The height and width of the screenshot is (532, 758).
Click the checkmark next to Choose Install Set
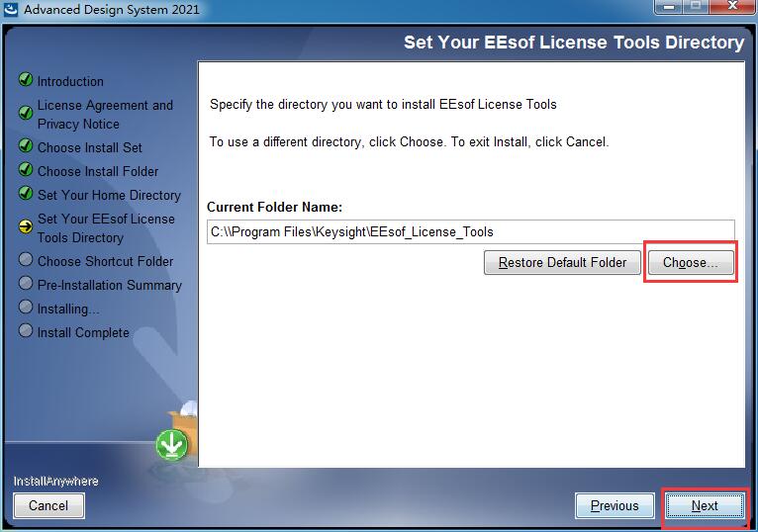26,146
